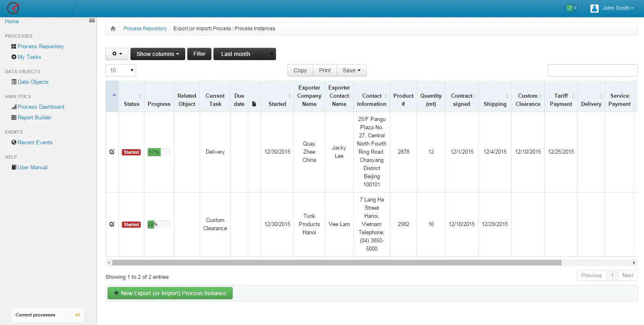Click the My Tasks check icon in sidebar
This screenshot has height=325, width=644.
pyautogui.click(x=14, y=57)
